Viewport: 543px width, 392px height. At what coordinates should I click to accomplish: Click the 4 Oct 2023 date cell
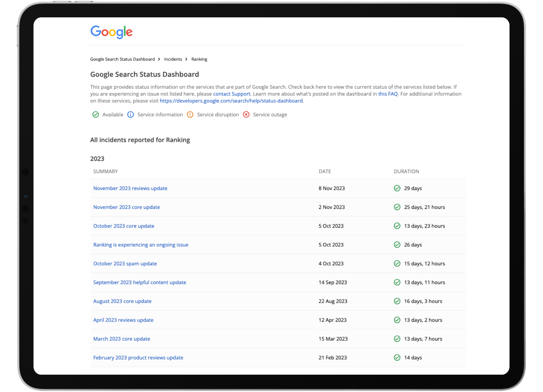pos(331,263)
